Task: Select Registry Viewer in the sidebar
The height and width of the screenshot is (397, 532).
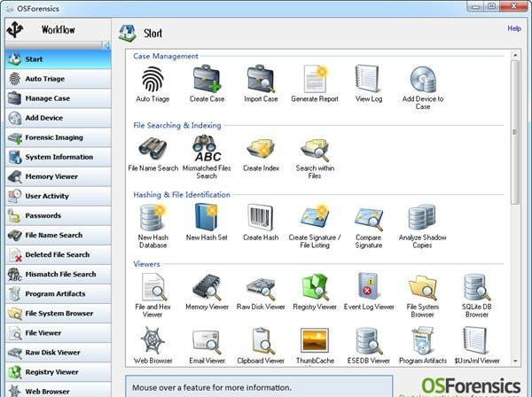Action: [58, 372]
